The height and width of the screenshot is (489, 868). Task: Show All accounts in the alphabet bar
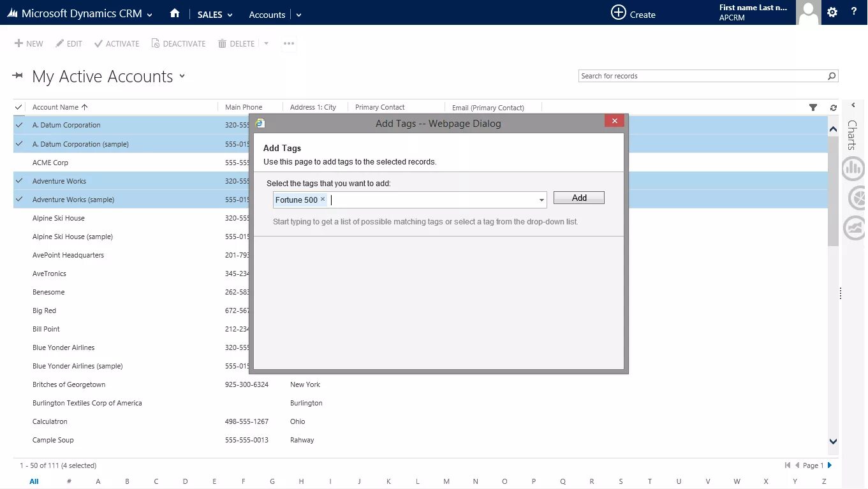click(x=34, y=481)
